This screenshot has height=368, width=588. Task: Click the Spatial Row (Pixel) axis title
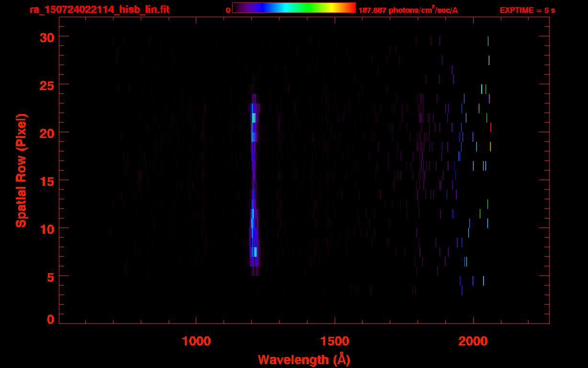coord(21,171)
